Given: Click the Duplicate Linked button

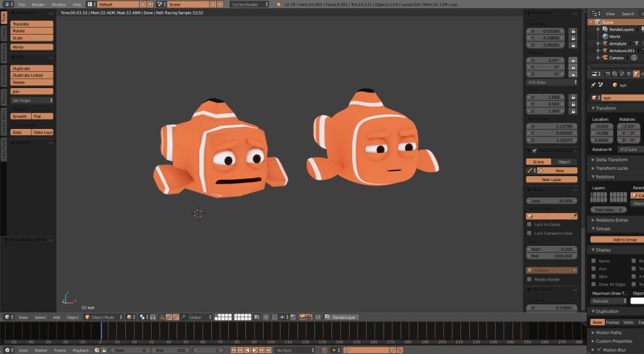Looking at the screenshot, I should (x=31, y=75).
